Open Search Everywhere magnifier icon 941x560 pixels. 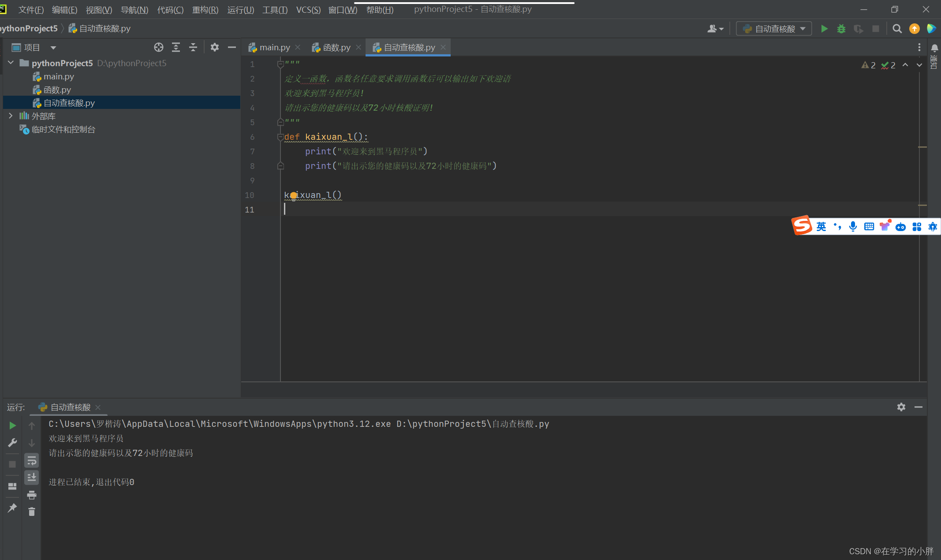pos(896,29)
